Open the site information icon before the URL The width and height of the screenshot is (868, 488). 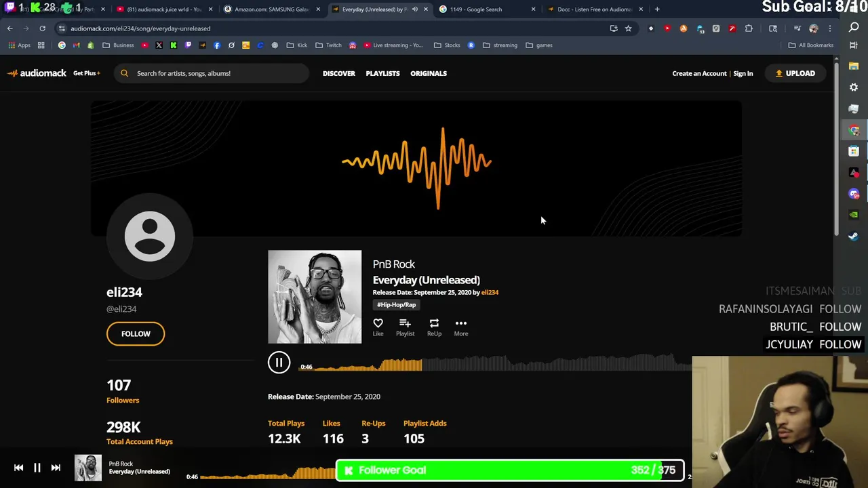pos(62,28)
